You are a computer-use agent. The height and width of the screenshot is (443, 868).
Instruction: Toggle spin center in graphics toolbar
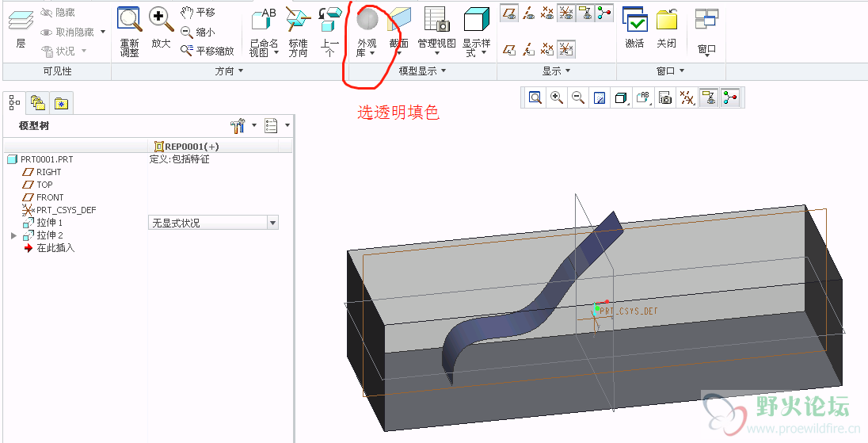coord(730,98)
